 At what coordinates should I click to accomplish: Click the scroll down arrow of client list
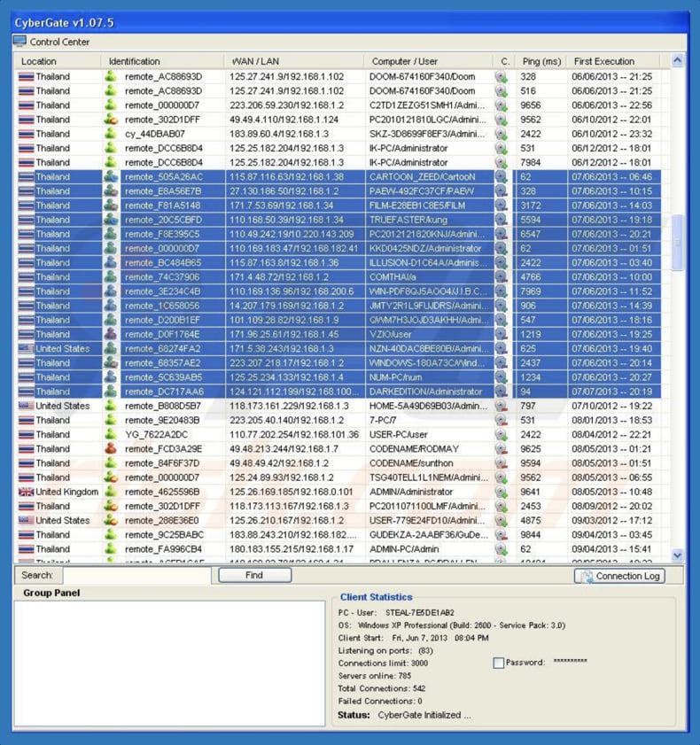[677, 555]
